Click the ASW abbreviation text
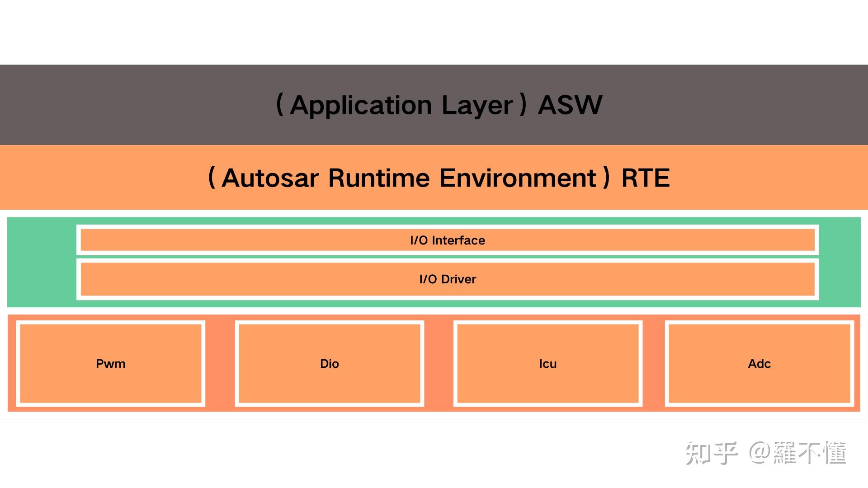 [570, 105]
